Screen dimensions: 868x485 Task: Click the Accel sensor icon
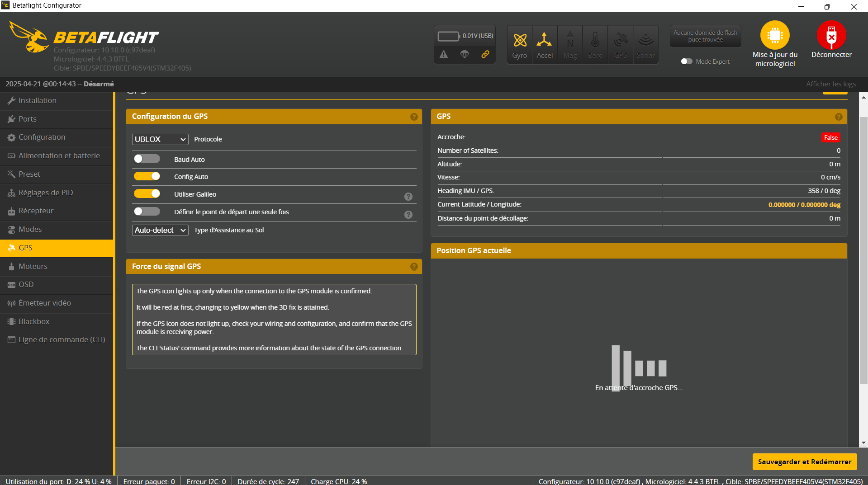[544, 41]
